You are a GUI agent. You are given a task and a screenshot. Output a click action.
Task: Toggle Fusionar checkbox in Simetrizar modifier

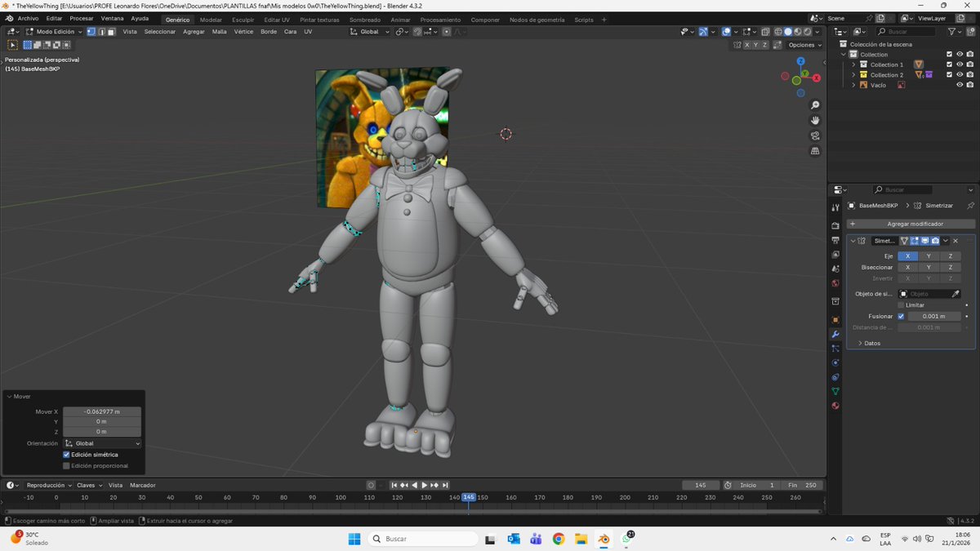tap(901, 316)
